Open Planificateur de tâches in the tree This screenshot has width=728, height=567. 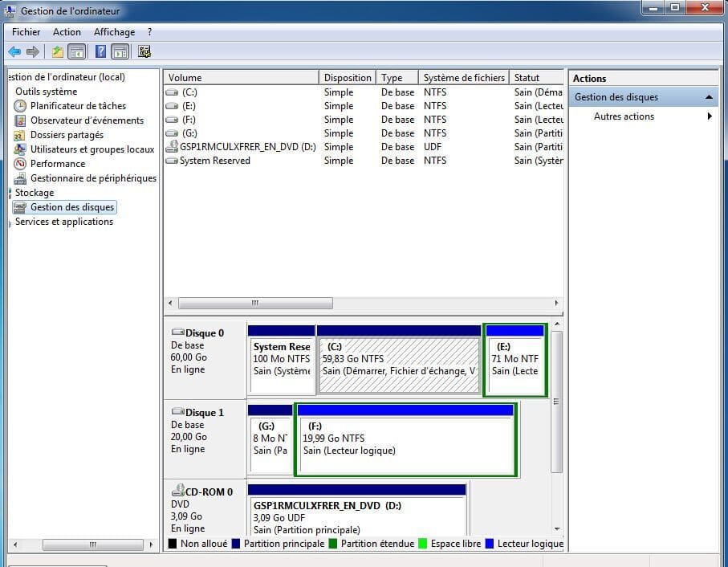click(78, 106)
